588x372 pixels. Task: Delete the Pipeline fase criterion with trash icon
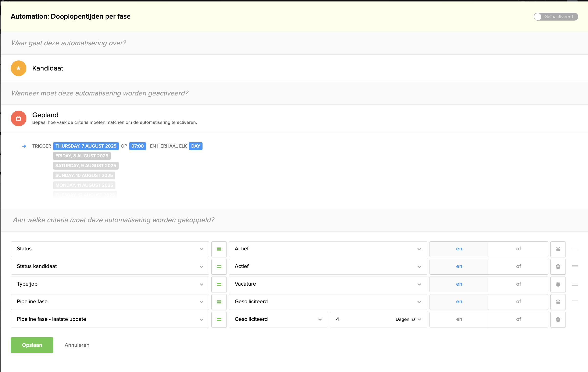point(558,302)
